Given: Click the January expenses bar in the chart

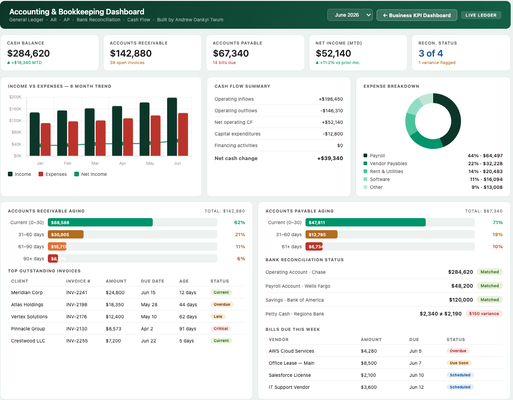Looking at the screenshot, I should coord(46,139).
